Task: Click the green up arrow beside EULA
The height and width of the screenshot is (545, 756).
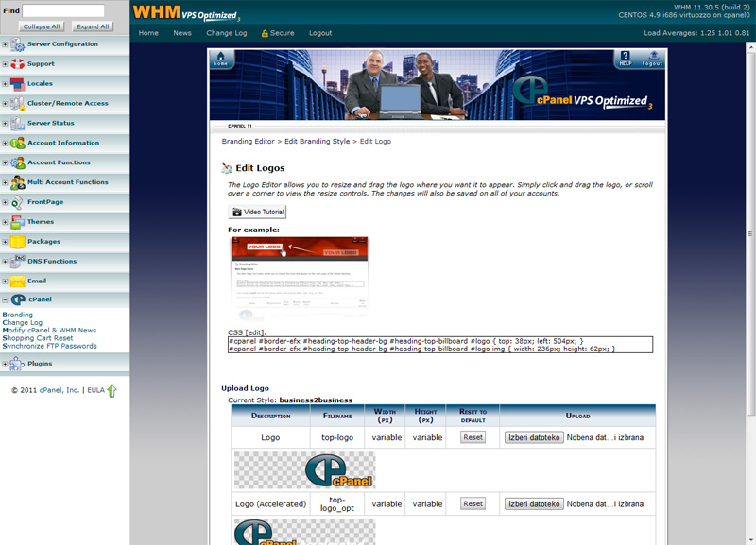Action: tap(112, 390)
